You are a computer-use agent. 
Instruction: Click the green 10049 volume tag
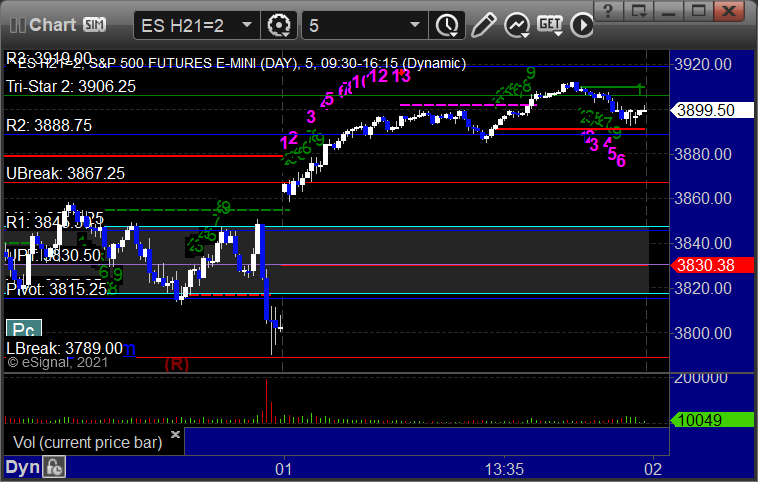click(x=712, y=420)
